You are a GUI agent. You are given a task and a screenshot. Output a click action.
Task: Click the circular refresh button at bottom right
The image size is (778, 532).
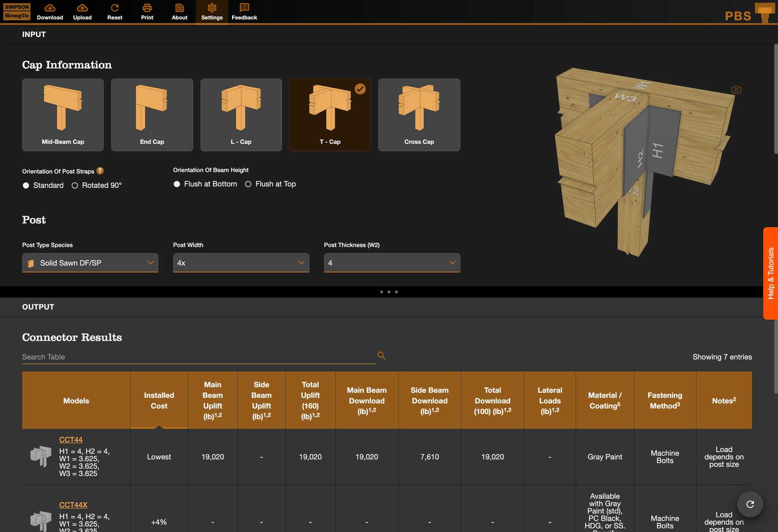point(750,504)
